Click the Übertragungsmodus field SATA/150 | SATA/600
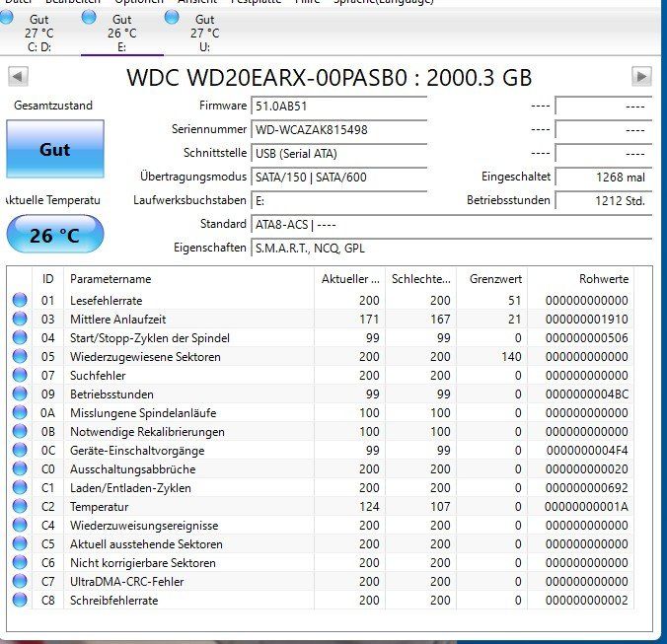The image size is (667, 644). tap(339, 178)
